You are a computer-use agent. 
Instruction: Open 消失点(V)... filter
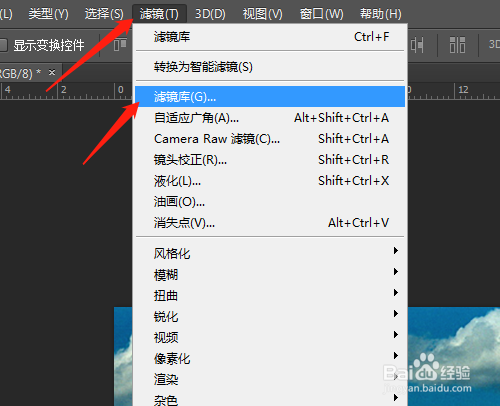(x=270, y=223)
